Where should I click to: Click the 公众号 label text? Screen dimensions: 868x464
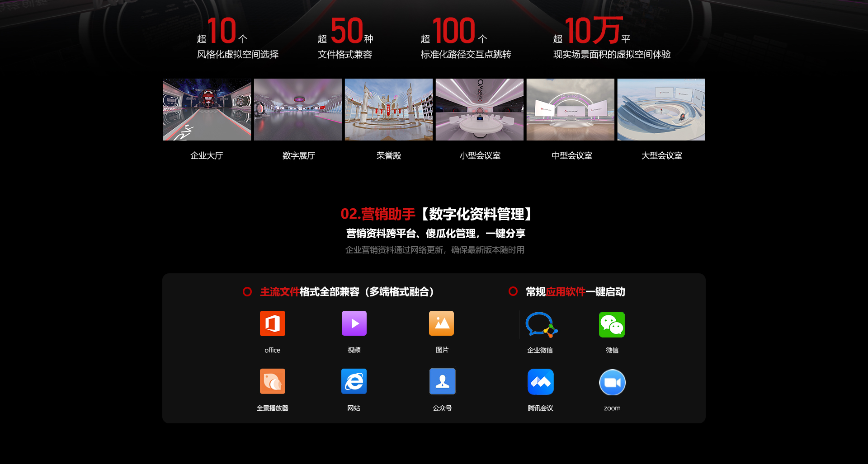click(x=442, y=408)
